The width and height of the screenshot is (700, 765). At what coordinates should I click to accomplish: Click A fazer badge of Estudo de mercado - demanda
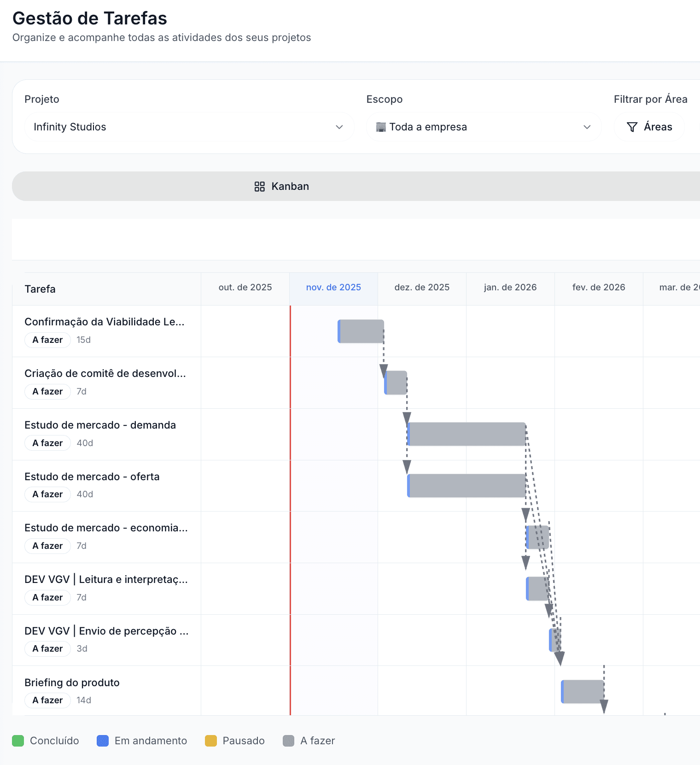[x=47, y=443]
